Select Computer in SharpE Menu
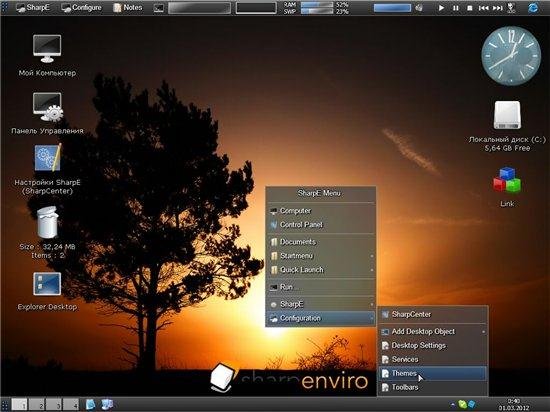This screenshot has width=550, height=412. tap(321, 211)
